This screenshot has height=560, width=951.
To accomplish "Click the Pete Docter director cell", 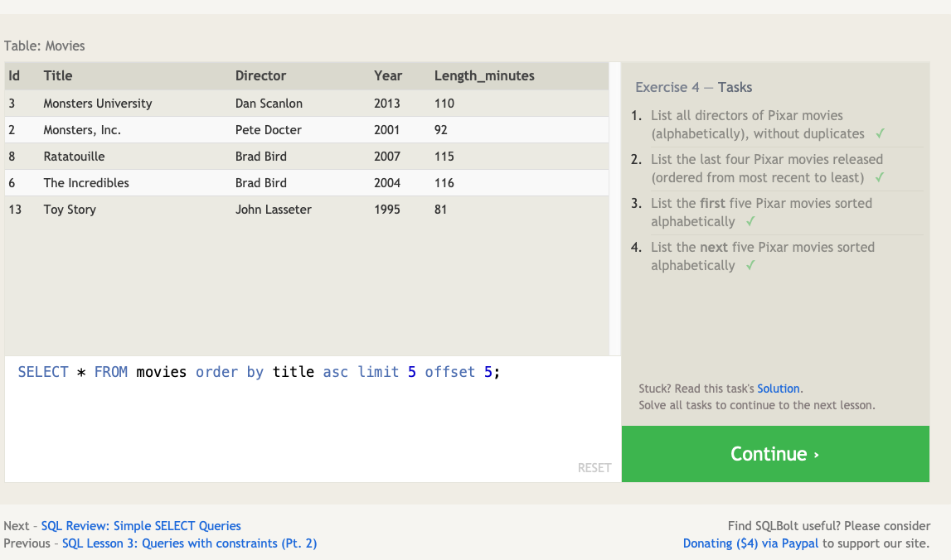I will pyautogui.click(x=268, y=130).
